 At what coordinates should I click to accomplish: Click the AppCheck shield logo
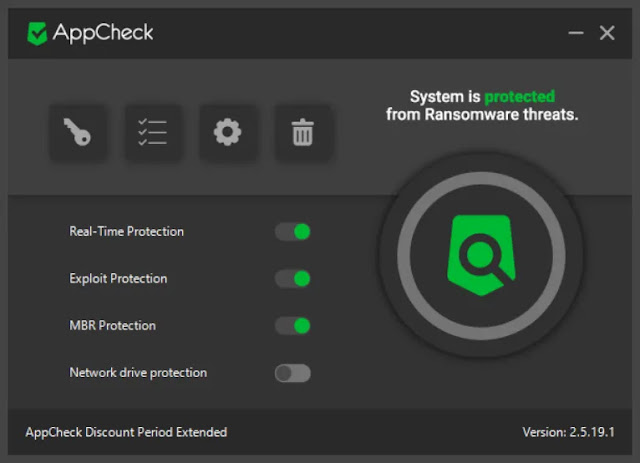(37, 33)
